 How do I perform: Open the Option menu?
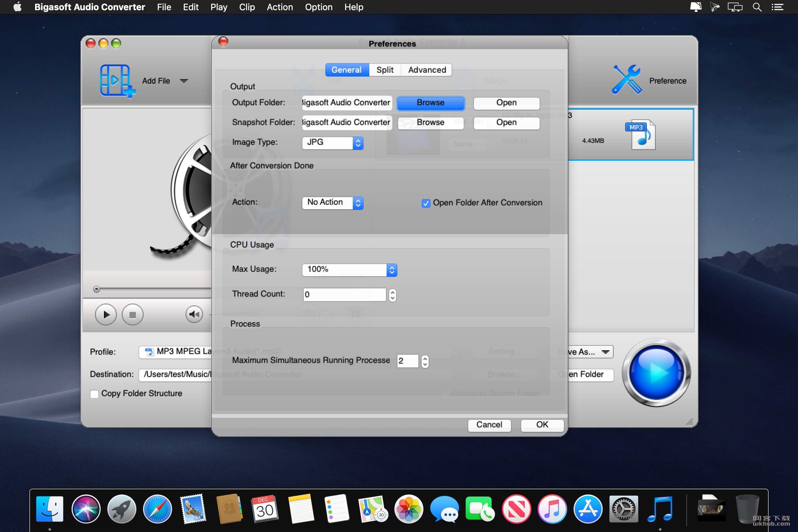pos(319,7)
